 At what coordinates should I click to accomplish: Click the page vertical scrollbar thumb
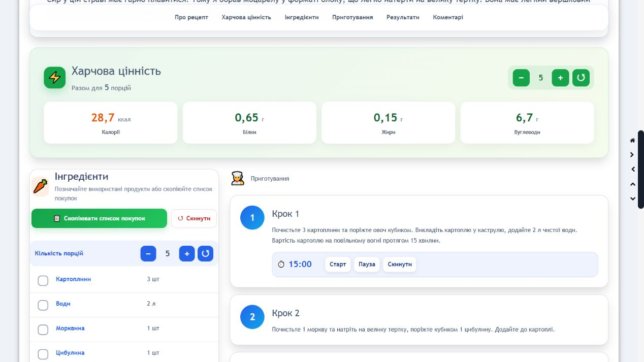click(641, 170)
